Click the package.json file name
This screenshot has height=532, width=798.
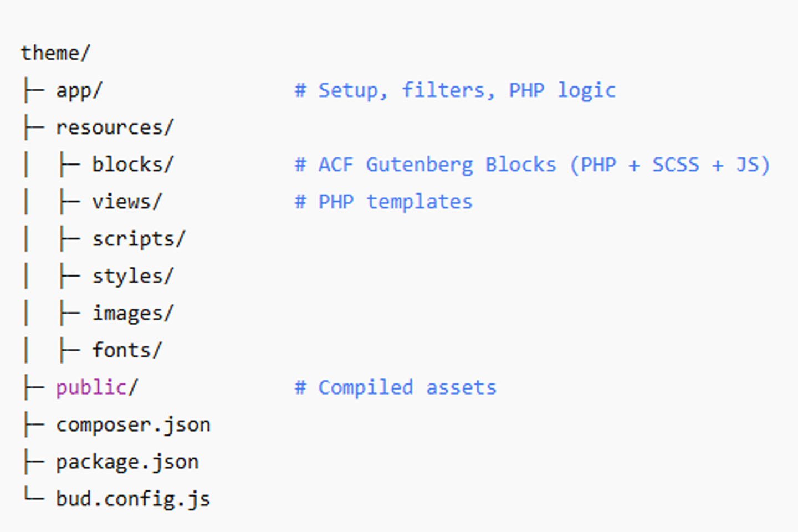pos(127,462)
